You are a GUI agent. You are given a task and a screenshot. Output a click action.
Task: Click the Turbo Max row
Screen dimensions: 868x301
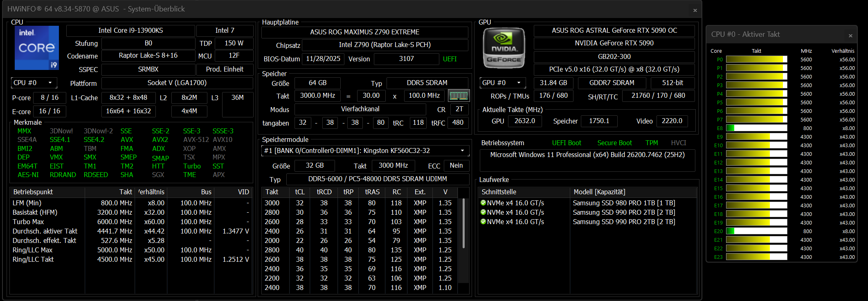tap(131, 222)
